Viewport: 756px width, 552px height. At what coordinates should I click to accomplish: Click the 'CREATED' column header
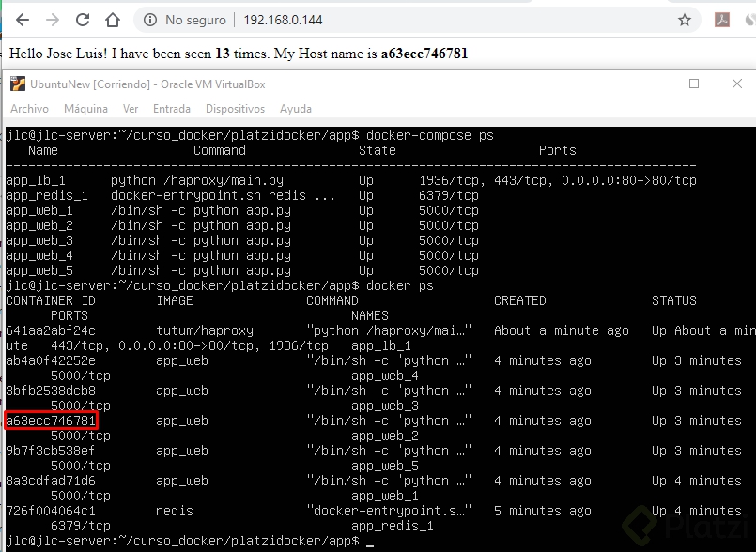[519, 300]
